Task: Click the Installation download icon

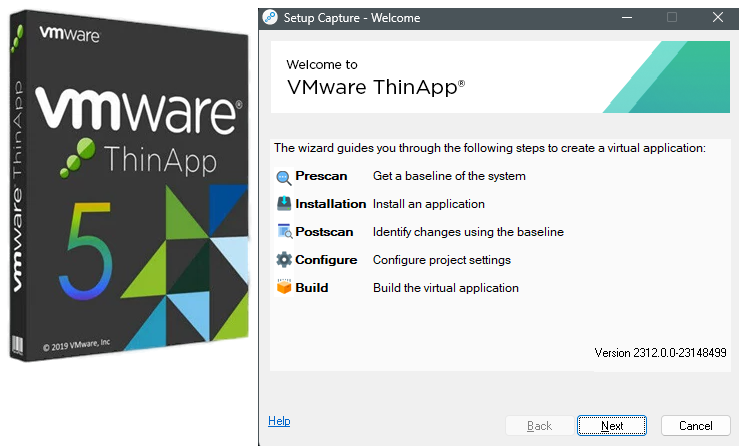Action: [x=284, y=204]
